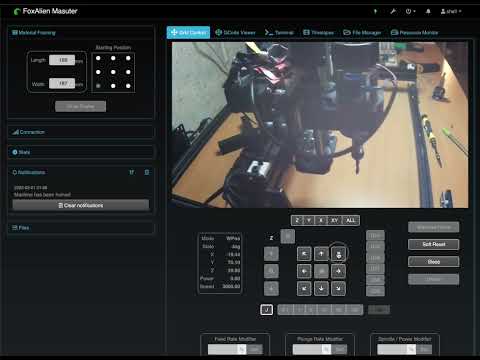The height and width of the screenshot is (360, 480).
Task: Select bottom-center starting position dot
Action: (113, 86)
